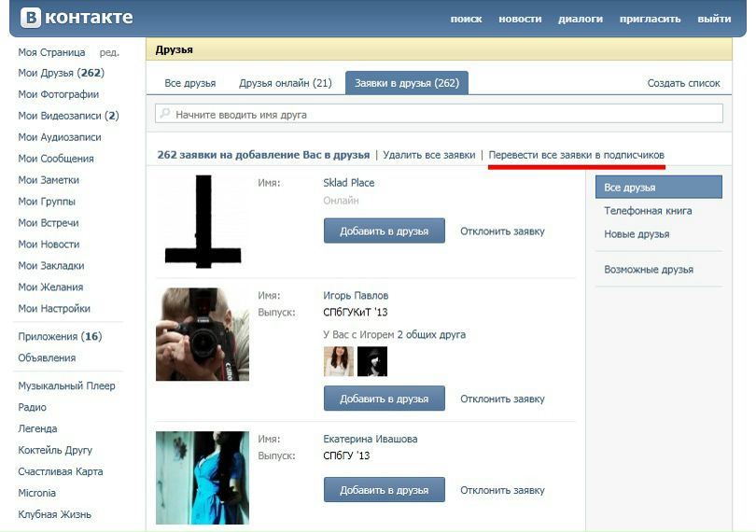Click the first mutual friend thumbnail

tap(338, 361)
